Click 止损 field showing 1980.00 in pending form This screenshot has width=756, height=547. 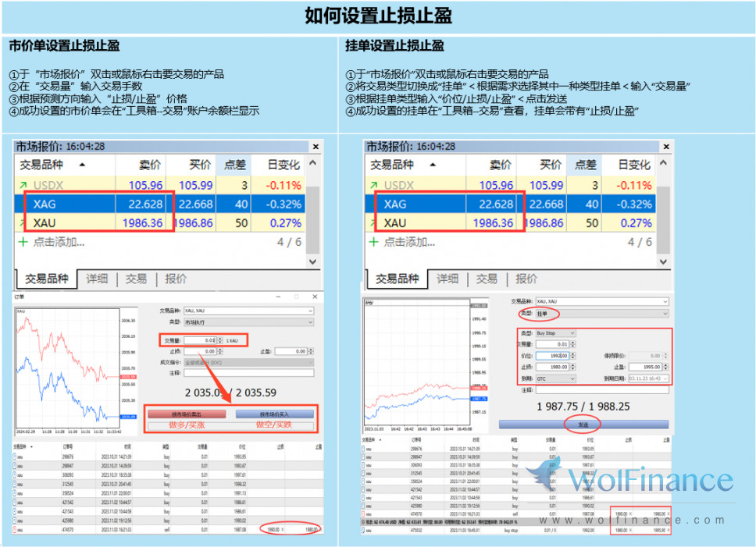click(553, 367)
